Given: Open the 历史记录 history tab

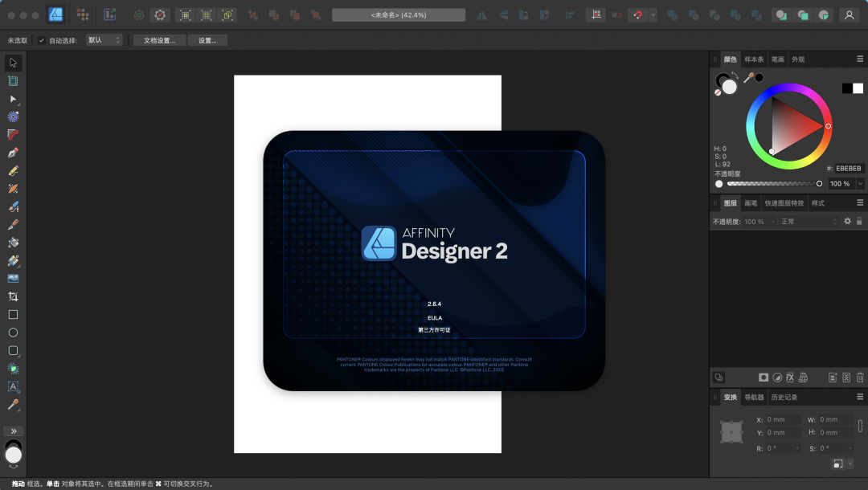Looking at the screenshot, I should (x=784, y=397).
